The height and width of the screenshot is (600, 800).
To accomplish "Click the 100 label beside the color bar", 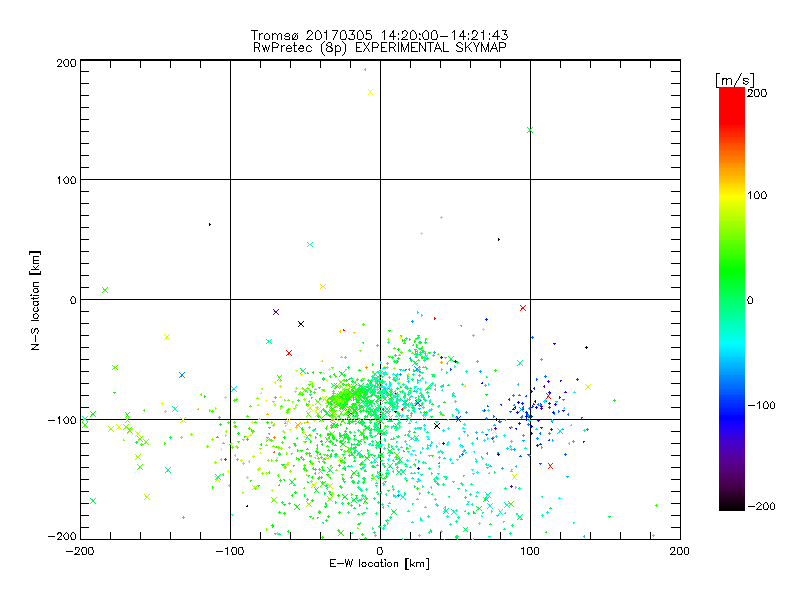I will 757,195.
